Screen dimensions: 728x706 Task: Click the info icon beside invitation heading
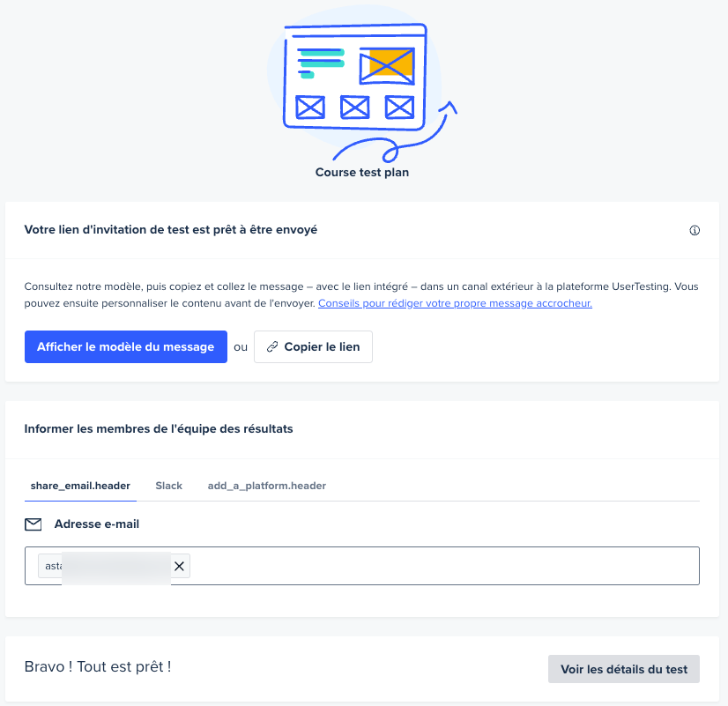pyautogui.click(x=695, y=230)
